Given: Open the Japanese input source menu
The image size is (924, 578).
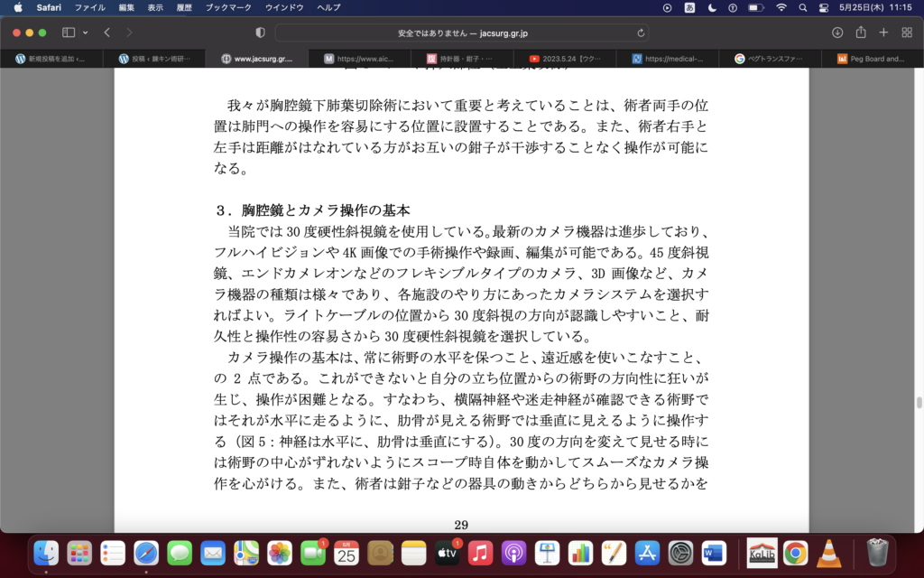Looking at the screenshot, I should pyautogui.click(x=690, y=7).
